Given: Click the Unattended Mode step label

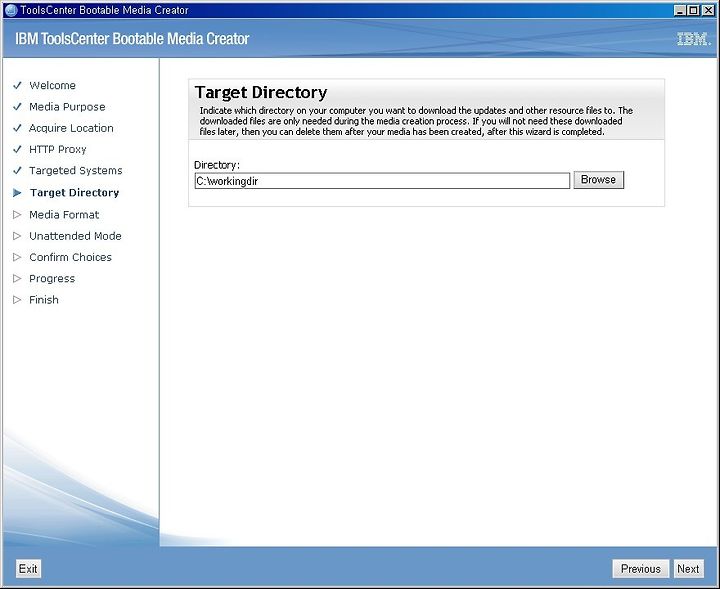Looking at the screenshot, I should click(75, 236).
